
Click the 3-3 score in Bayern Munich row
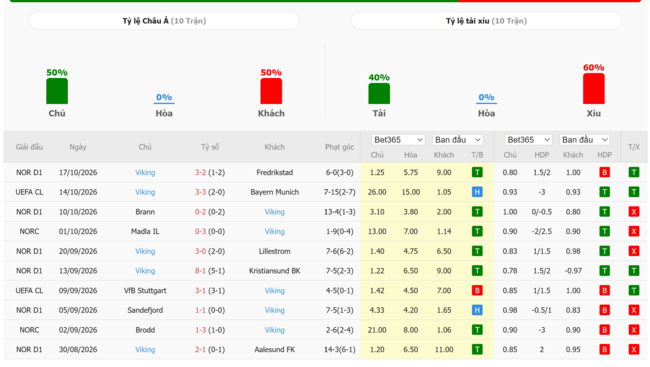200,192
